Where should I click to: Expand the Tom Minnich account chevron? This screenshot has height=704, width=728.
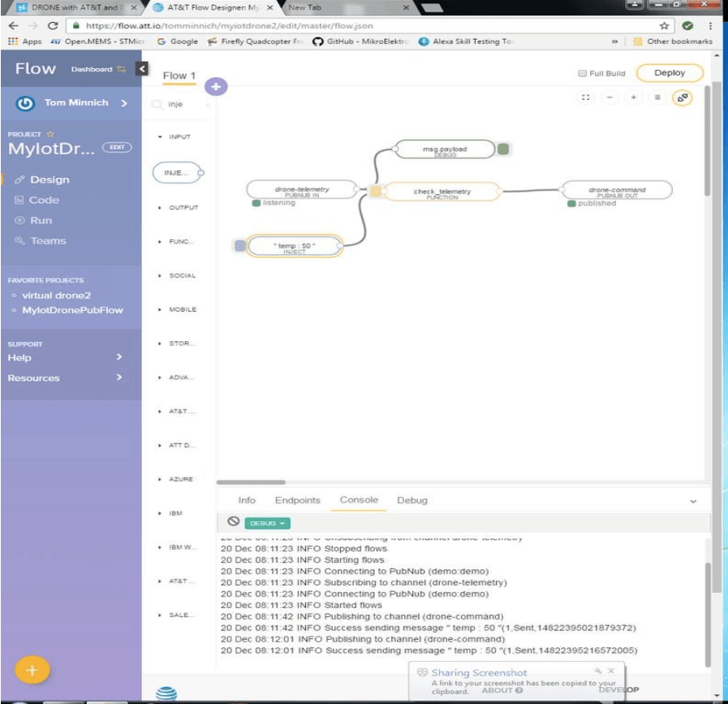pos(124,103)
